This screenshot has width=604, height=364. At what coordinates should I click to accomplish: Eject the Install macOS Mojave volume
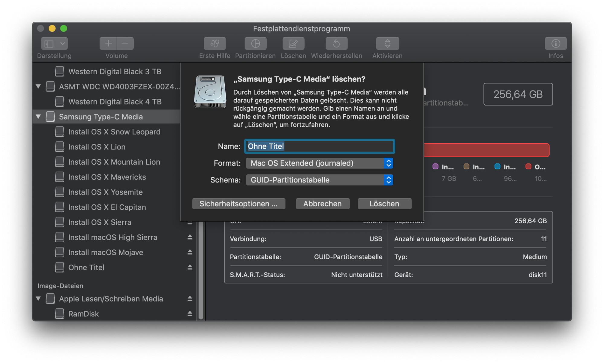click(x=190, y=252)
